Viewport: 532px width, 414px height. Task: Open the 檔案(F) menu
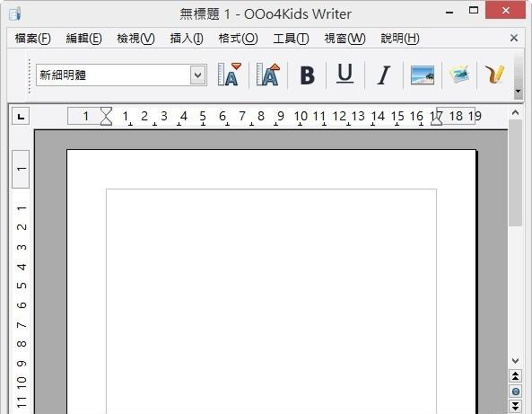point(32,39)
